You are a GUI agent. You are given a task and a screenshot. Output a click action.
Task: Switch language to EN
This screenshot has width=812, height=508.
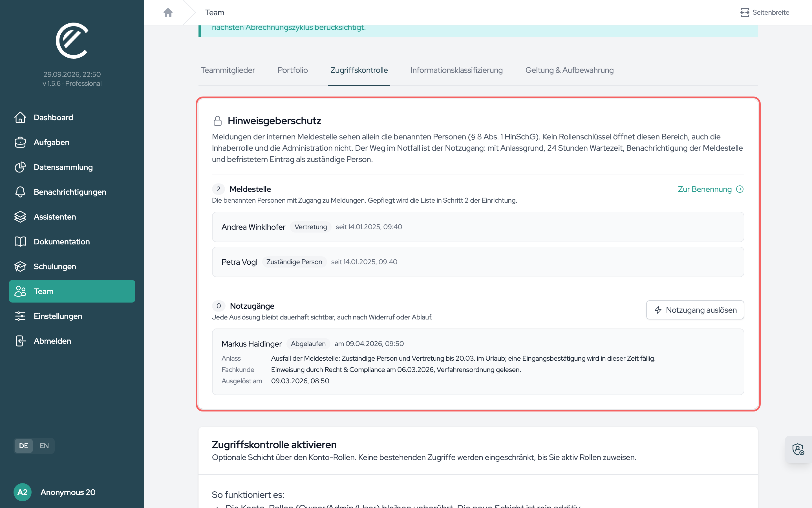click(x=44, y=446)
